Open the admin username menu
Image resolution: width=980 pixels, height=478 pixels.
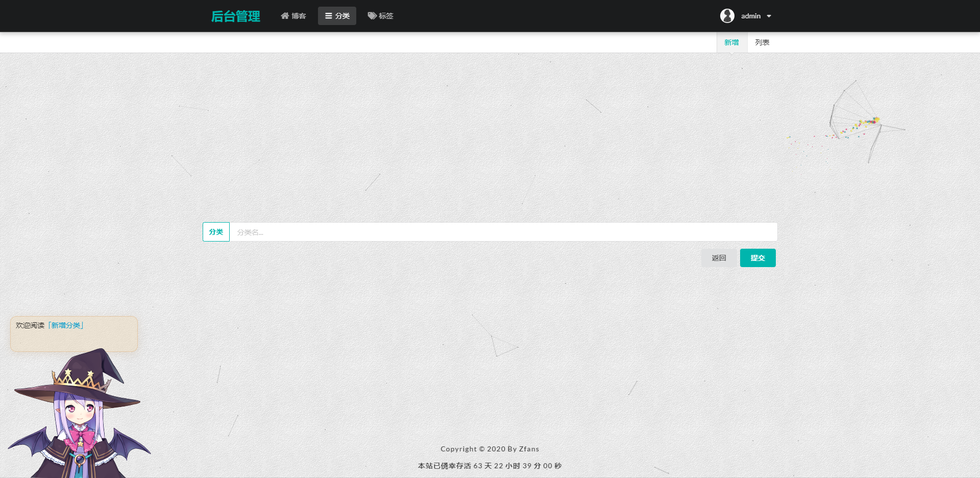pyautogui.click(x=750, y=16)
